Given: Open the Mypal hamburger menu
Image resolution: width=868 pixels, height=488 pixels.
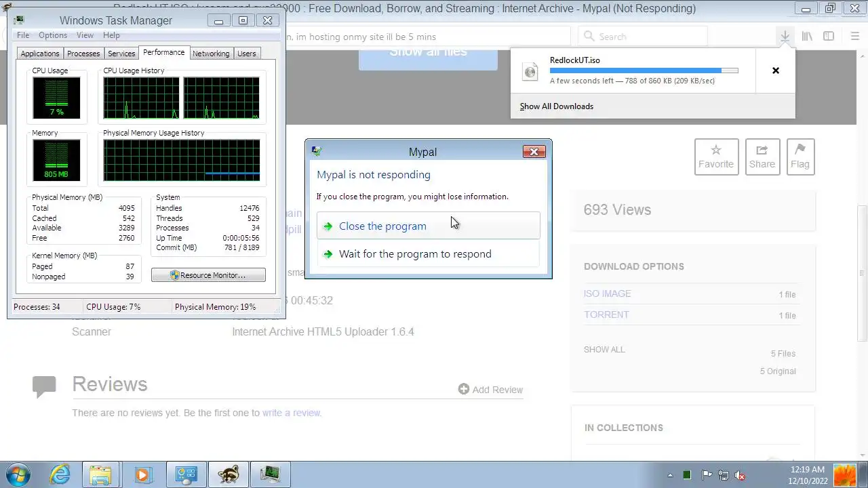Looking at the screenshot, I should coord(854,37).
